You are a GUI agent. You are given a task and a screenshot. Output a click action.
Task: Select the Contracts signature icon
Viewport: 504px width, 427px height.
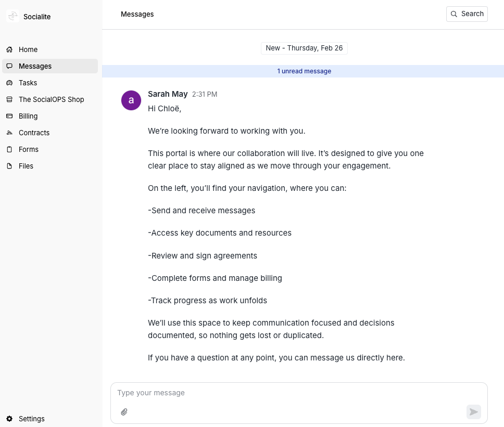[9, 133]
